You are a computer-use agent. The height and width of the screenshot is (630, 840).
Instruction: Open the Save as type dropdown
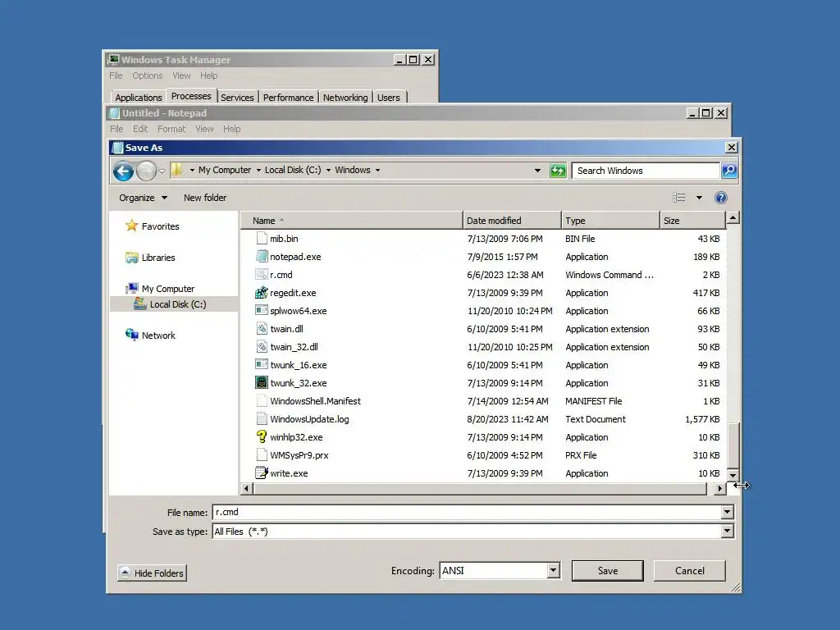pyautogui.click(x=727, y=531)
